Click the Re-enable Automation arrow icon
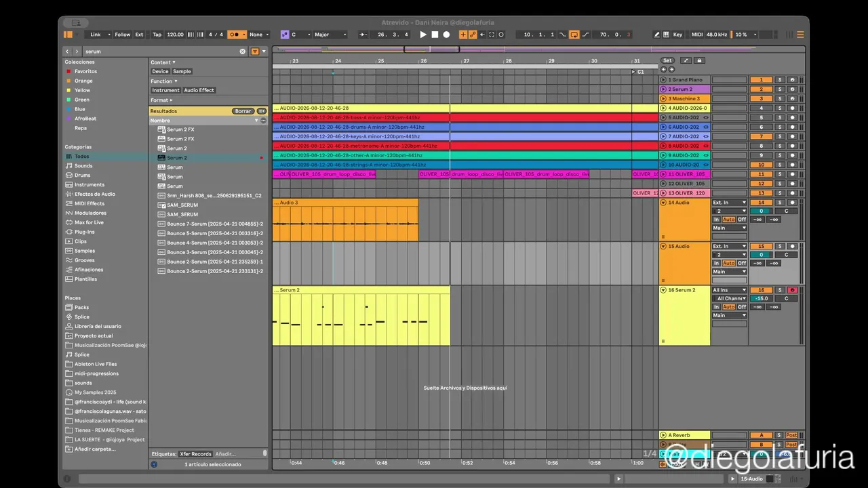Screen dimensions: 868x488 point(482,35)
